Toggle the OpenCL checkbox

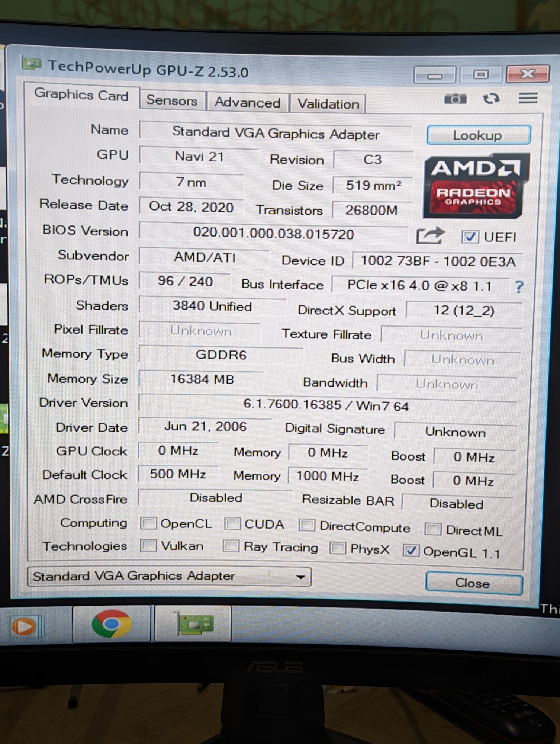(x=148, y=523)
